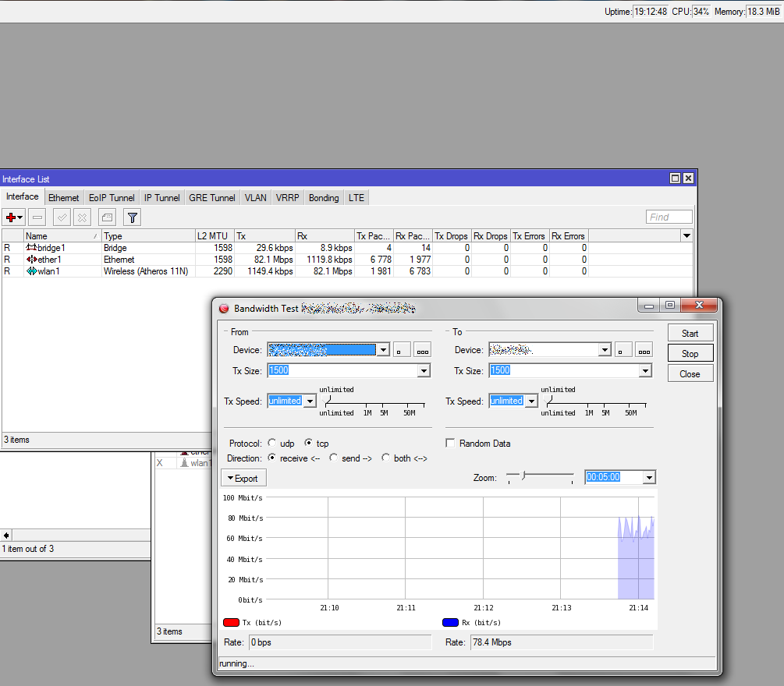Click the comment note toolbar icon
This screenshot has height=686, width=784.
(107, 217)
